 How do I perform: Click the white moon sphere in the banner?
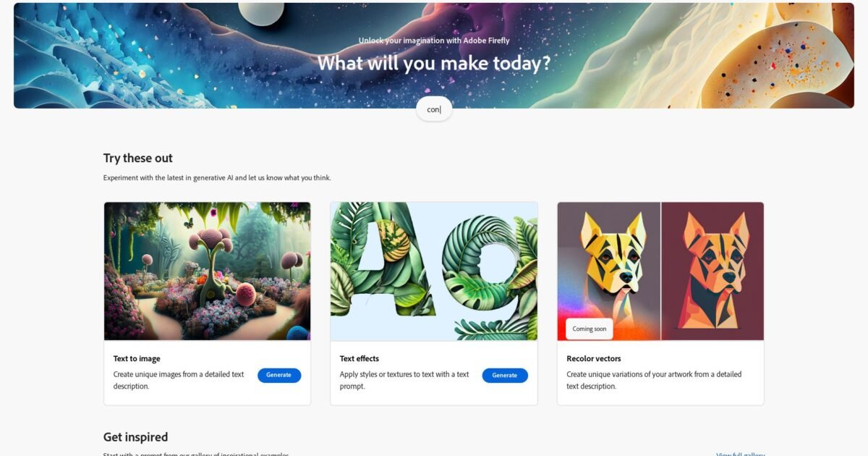click(x=260, y=13)
